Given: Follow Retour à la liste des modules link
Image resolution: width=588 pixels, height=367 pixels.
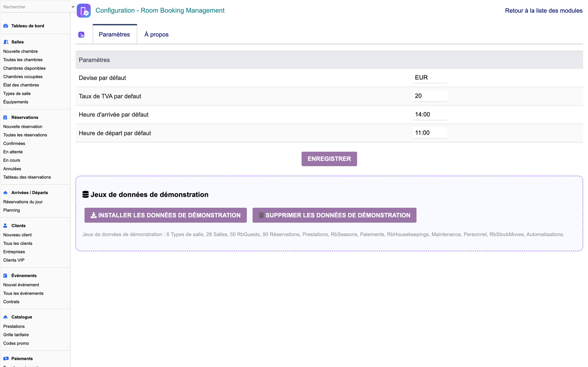Looking at the screenshot, I should 544,11.
